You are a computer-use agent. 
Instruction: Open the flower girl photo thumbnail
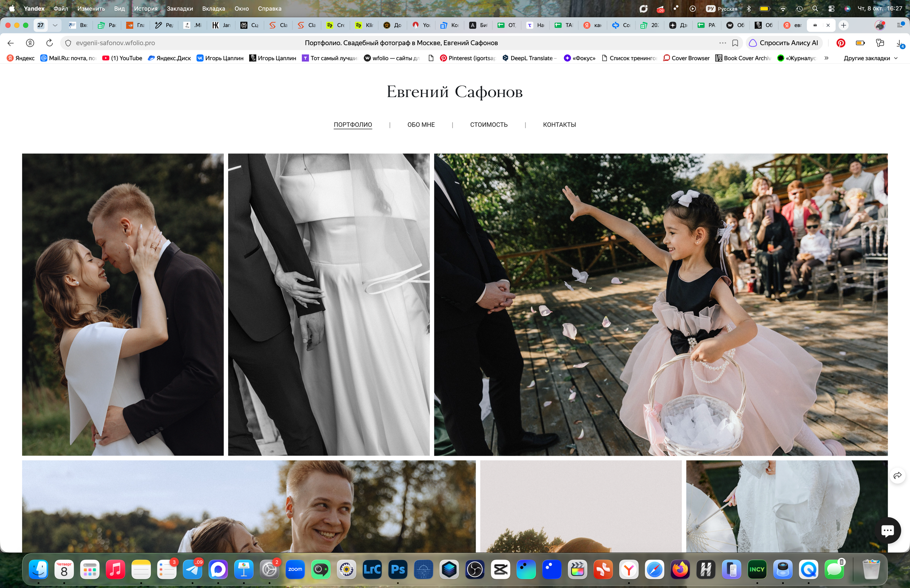click(660, 304)
